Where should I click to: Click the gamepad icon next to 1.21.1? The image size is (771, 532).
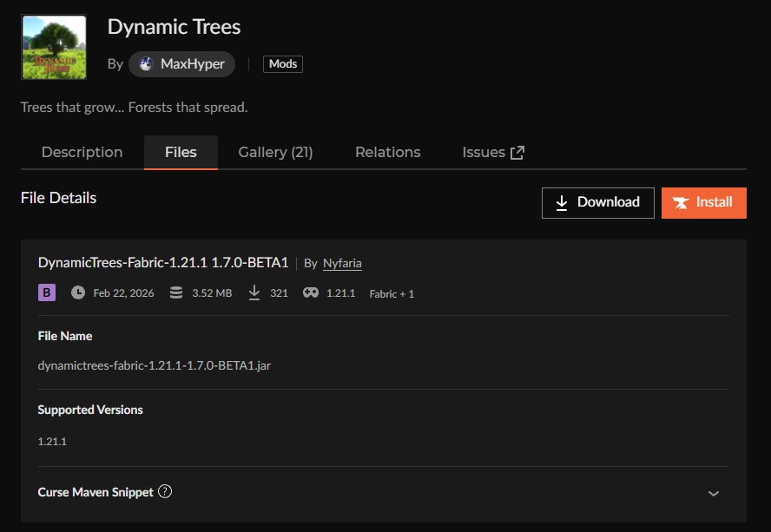[x=310, y=292]
